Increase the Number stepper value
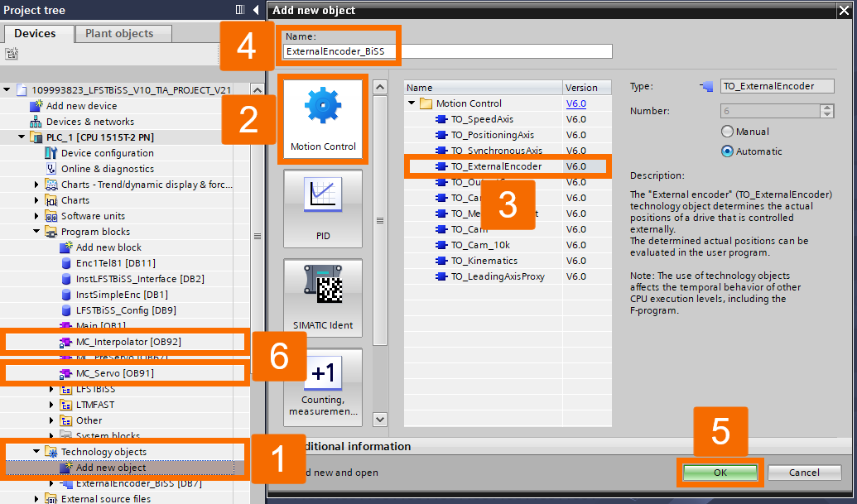 827,108
